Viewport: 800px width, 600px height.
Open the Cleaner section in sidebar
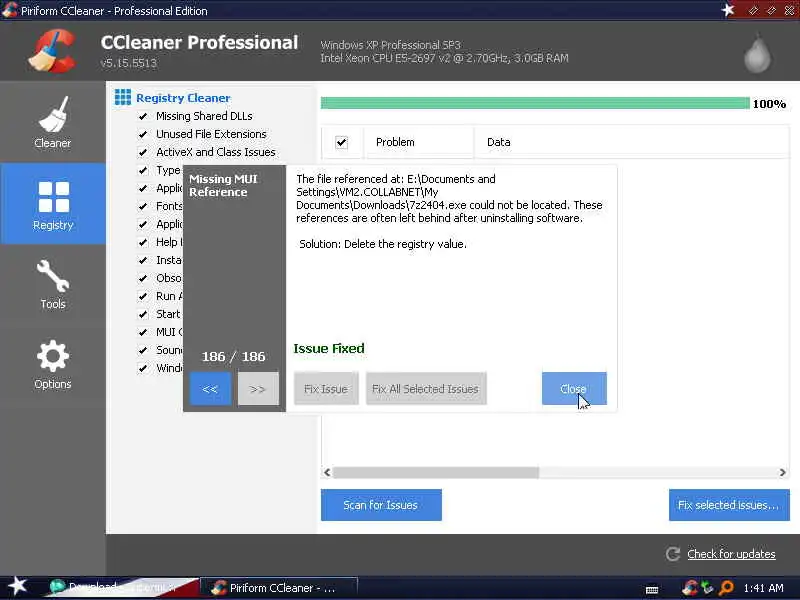53,122
